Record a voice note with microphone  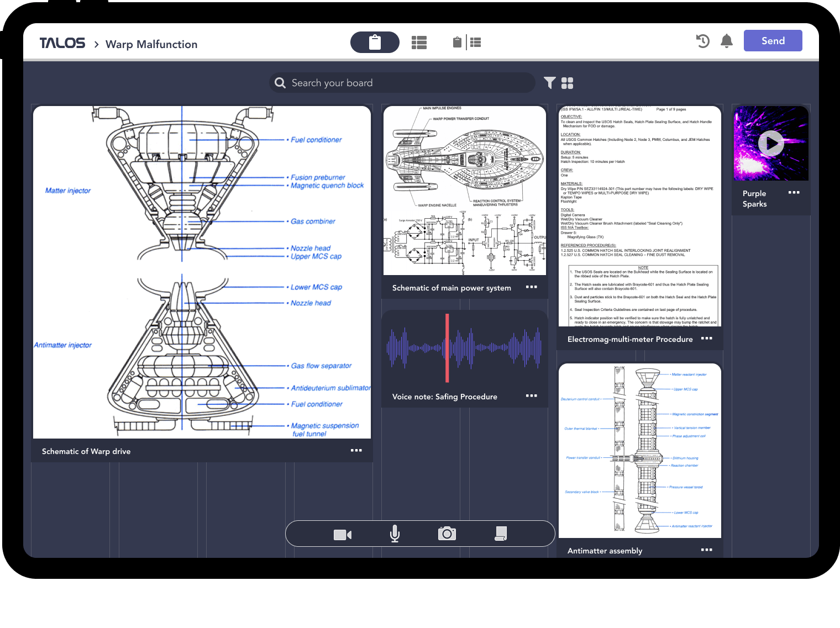tap(395, 534)
